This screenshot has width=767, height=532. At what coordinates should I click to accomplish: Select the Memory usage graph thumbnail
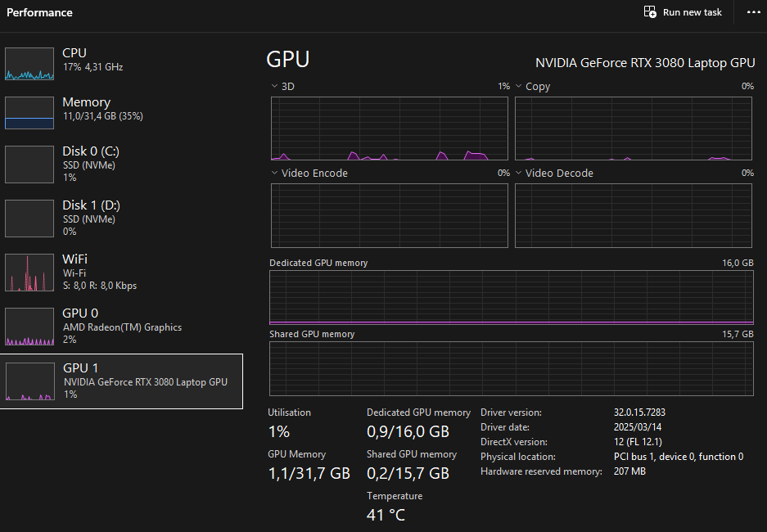[x=29, y=113]
